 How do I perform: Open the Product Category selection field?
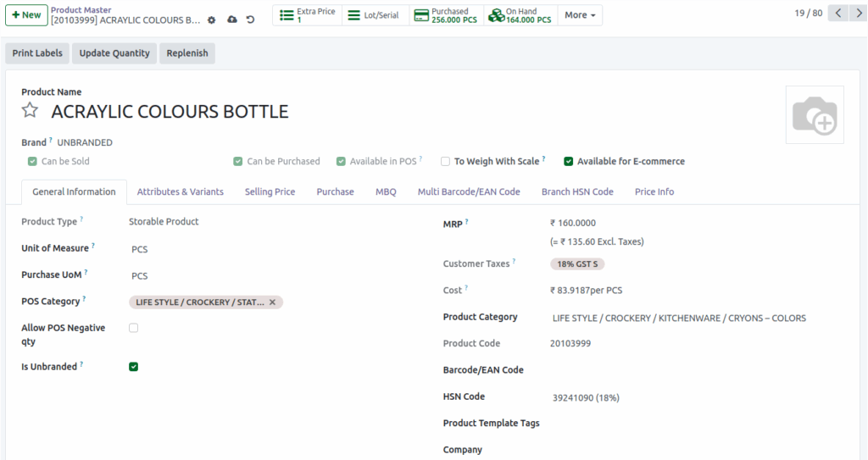click(x=679, y=319)
